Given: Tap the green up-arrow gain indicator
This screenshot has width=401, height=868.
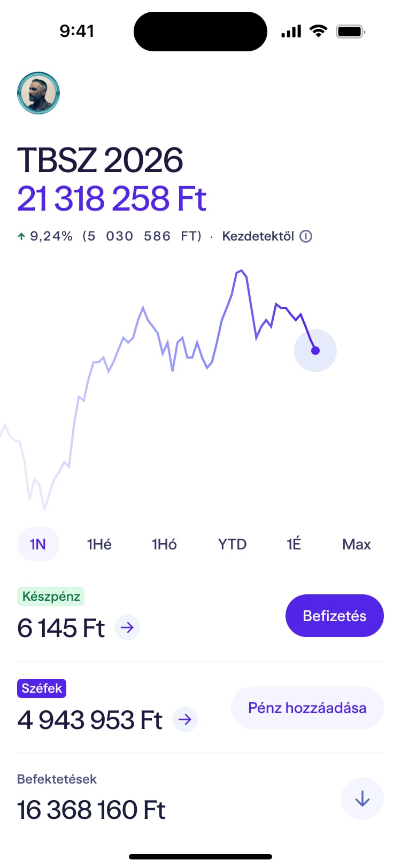Looking at the screenshot, I should [x=21, y=236].
